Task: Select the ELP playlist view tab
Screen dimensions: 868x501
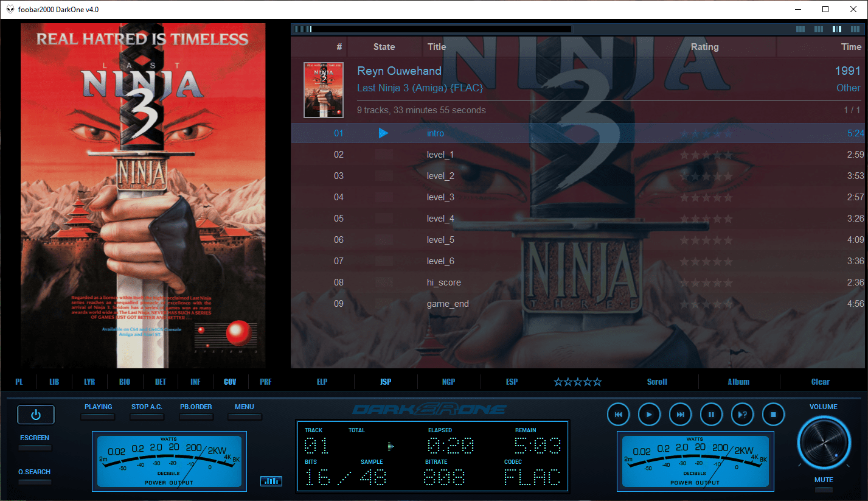Action: [x=322, y=382]
